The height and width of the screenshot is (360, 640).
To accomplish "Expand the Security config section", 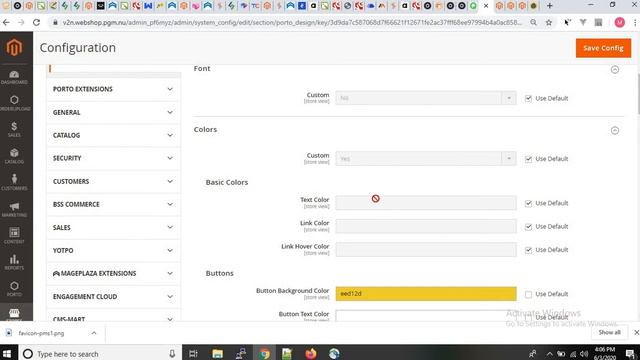I will (113, 158).
